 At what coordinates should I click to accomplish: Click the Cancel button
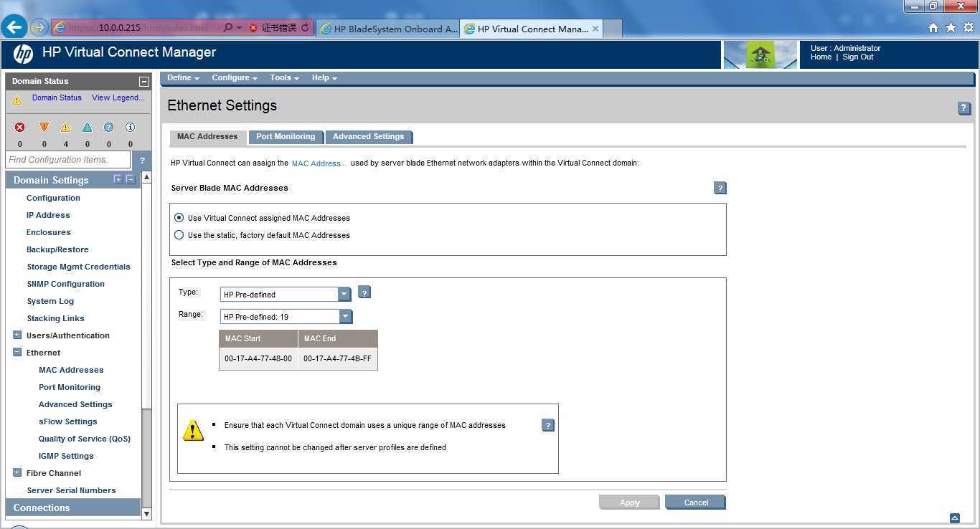695,502
